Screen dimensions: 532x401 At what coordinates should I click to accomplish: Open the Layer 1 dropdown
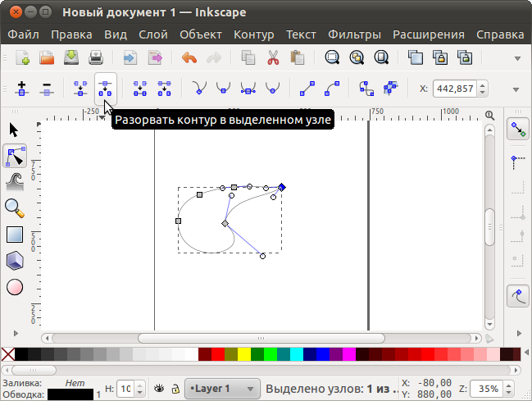pyautogui.click(x=223, y=389)
